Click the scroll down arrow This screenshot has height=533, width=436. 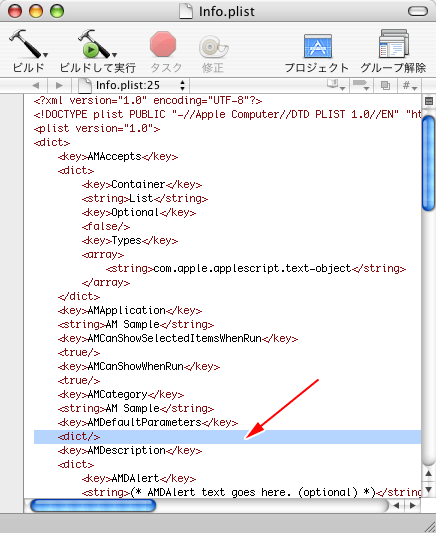point(429,489)
